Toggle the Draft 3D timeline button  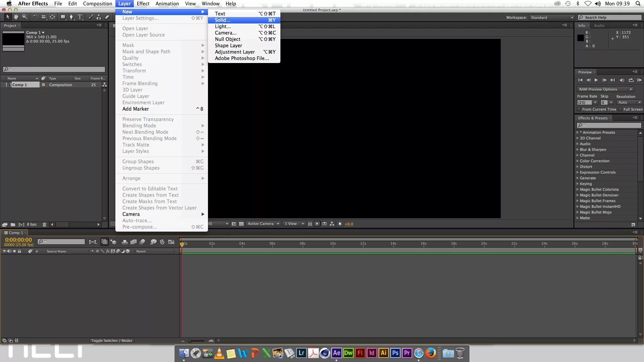113,242
